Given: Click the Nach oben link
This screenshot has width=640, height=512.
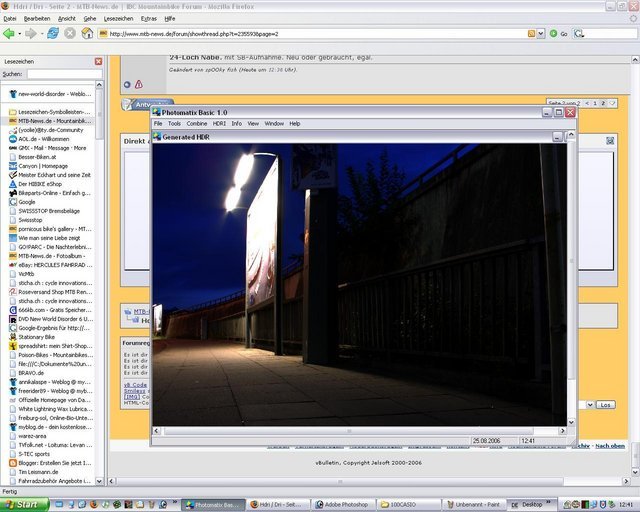Looking at the screenshot, I should pyautogui.click(x=610, y=446).
